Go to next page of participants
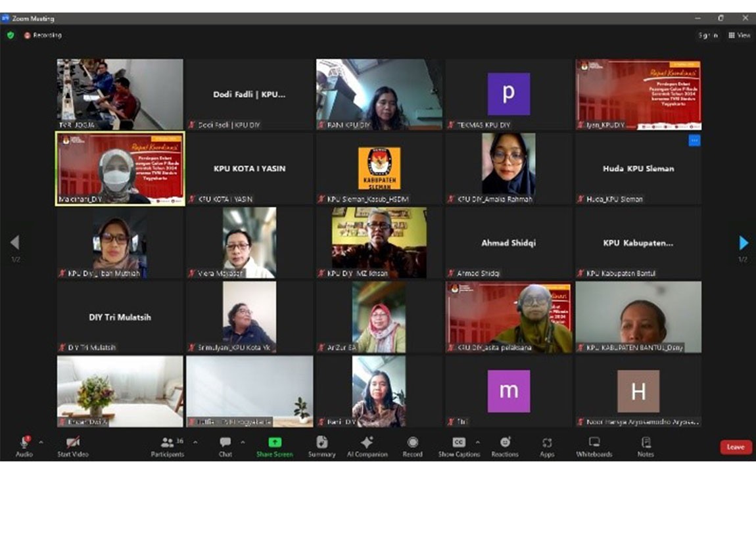 pyautogui.click(x=744, y=243)
